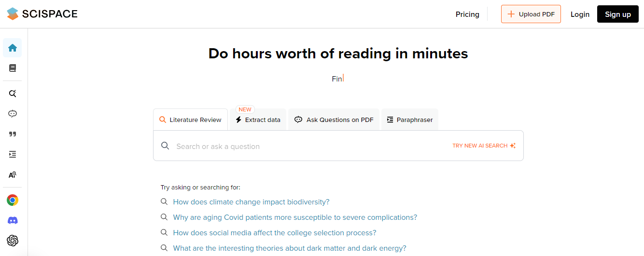Image resolution: width=644 pixels, height=256 pixels.
Task: Switch to the Extract data tab
Action: [x=258, y=120]
